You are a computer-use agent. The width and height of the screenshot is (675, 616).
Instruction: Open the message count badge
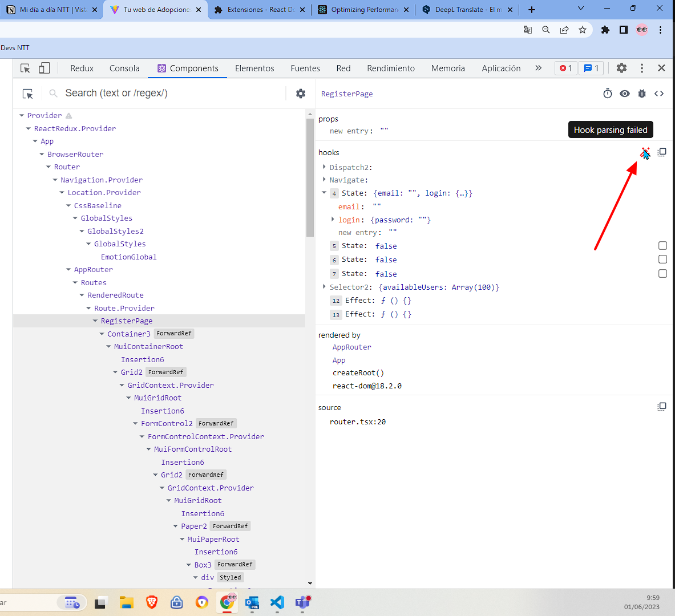591,68
